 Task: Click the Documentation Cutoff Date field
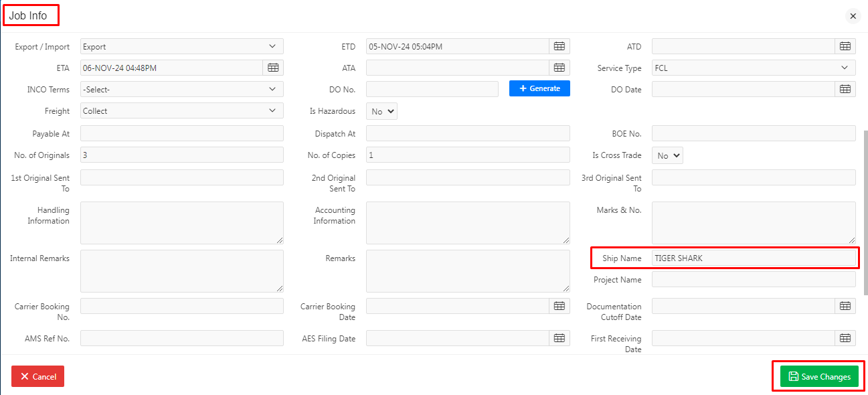[x=744, y=306]
